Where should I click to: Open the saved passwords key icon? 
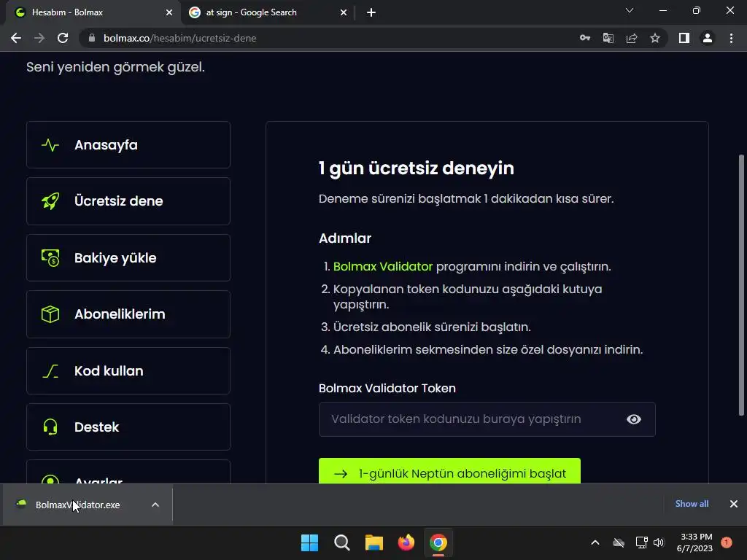pos(585,38)
